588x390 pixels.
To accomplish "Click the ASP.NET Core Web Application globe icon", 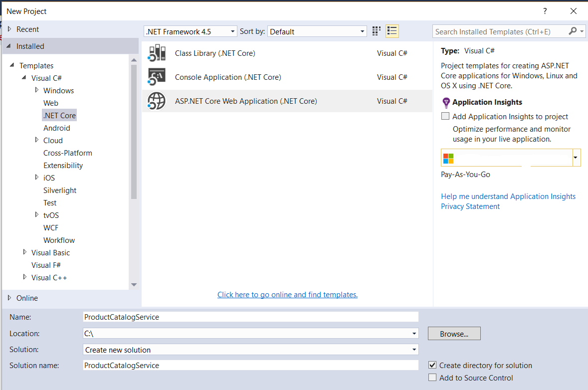I will tap(157, 101).
